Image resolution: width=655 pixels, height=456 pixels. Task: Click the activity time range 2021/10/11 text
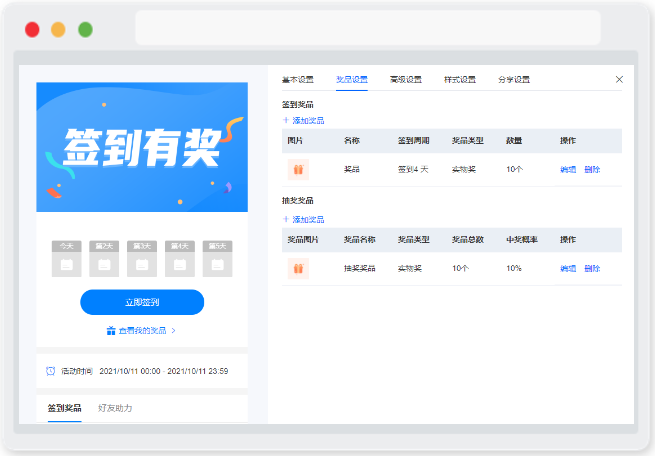coord(164,371)
